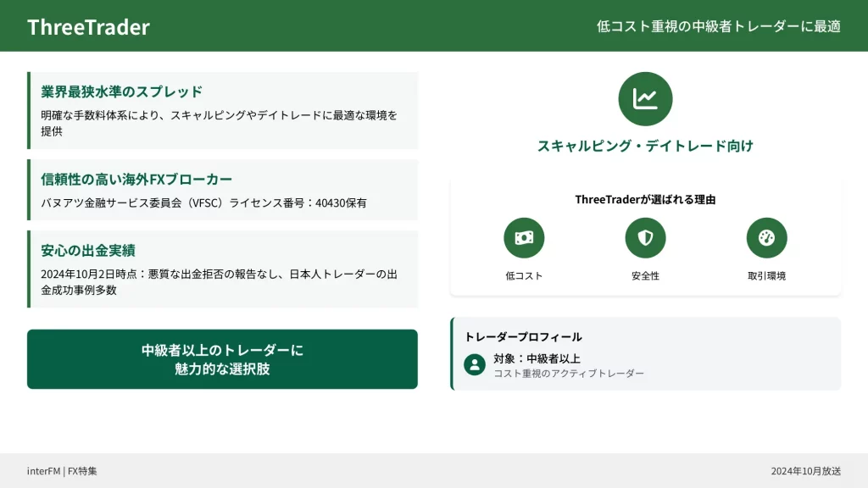Click the line chart icon in green circle
868x488 pixels.
(645, 99)
